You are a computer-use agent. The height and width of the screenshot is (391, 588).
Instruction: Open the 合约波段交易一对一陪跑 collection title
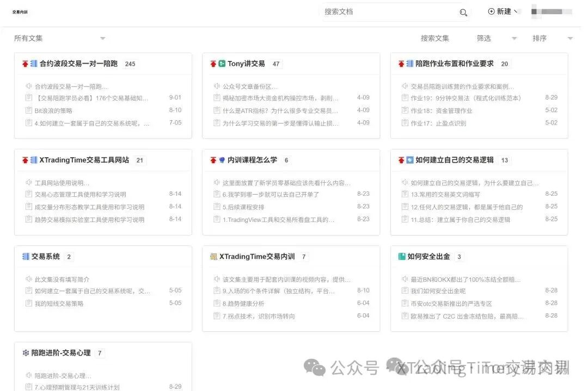point(79,64)
